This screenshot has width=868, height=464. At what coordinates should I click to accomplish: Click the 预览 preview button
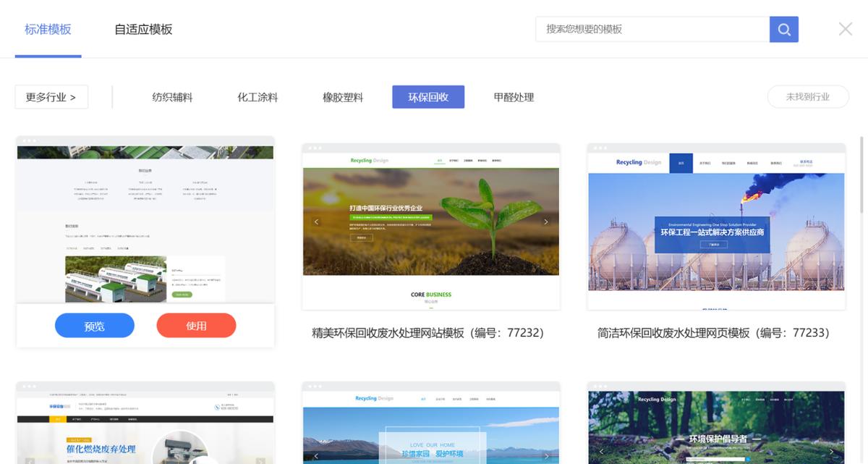(x=94, y=326)
